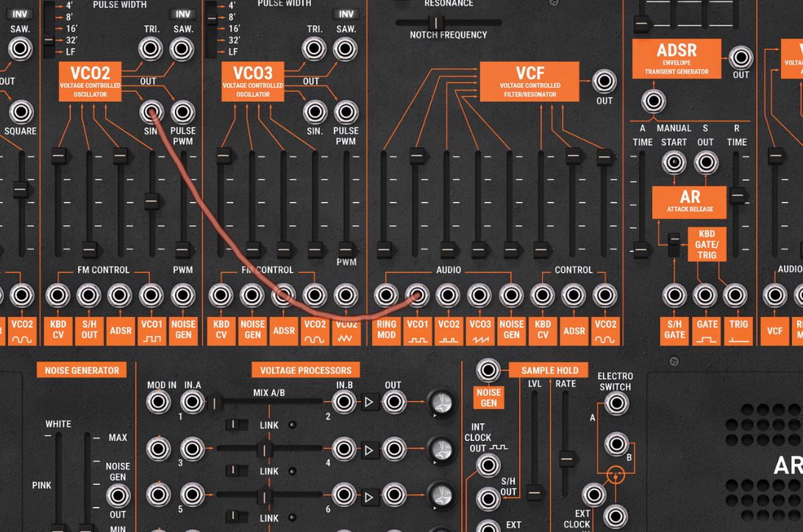This screenshot has width=803, height=532.
Task: Click the Mod In jack in Voltage Processors
Action: (157, 402)
